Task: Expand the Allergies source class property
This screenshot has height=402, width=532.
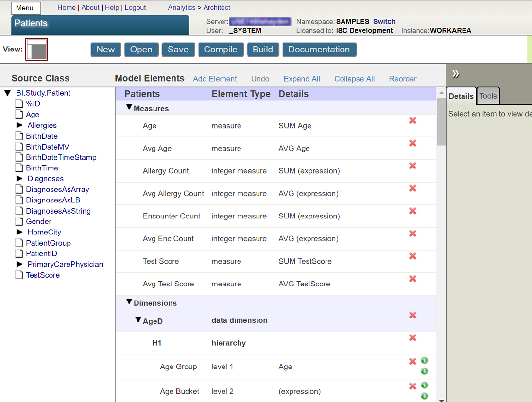Action: [x=19, y=125]
